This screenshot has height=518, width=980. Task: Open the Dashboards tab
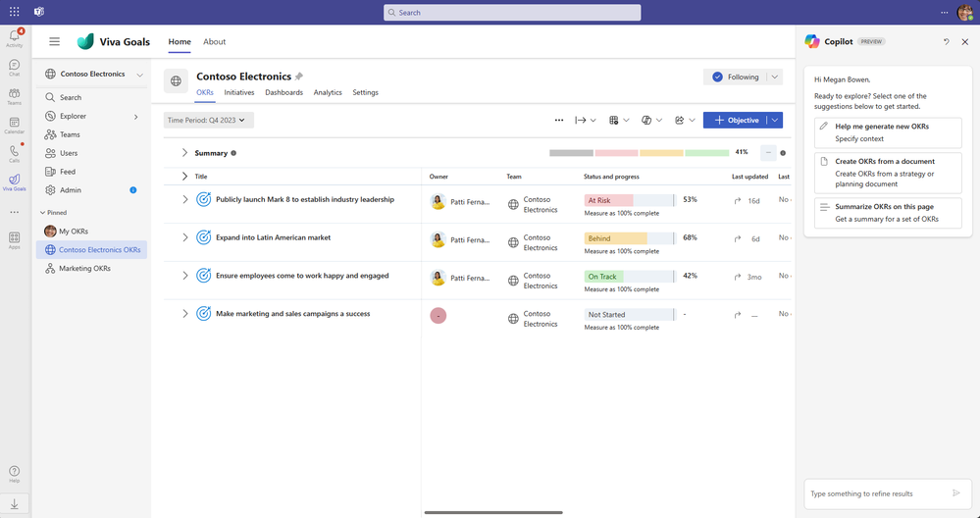tap(284, 92)
